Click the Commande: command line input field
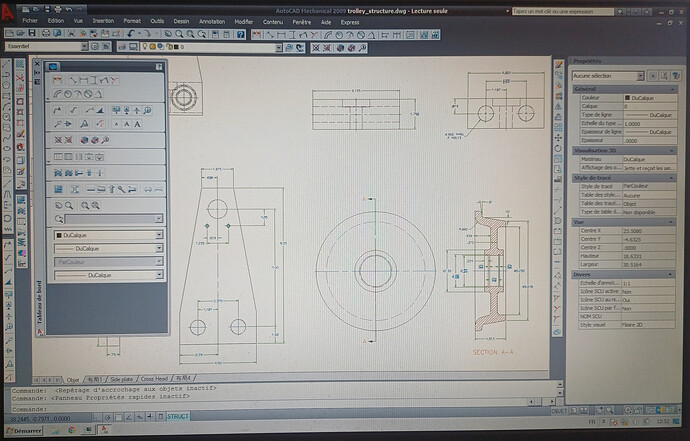690x441 pixels. click(268, 409)
